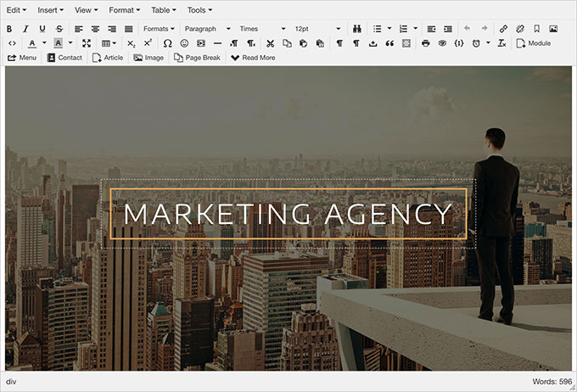Insert the date/time with the clock icon
The image size is (577, 392).
click(476, 43)
